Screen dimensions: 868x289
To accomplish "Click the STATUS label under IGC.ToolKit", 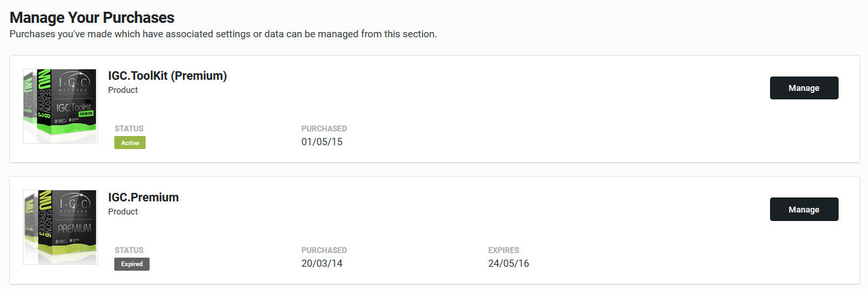I will click(129, 129).
